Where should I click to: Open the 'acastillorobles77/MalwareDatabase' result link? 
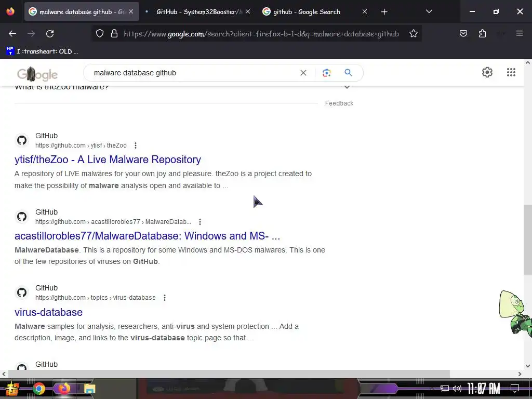pyautogui.click(x=147, y=236)
